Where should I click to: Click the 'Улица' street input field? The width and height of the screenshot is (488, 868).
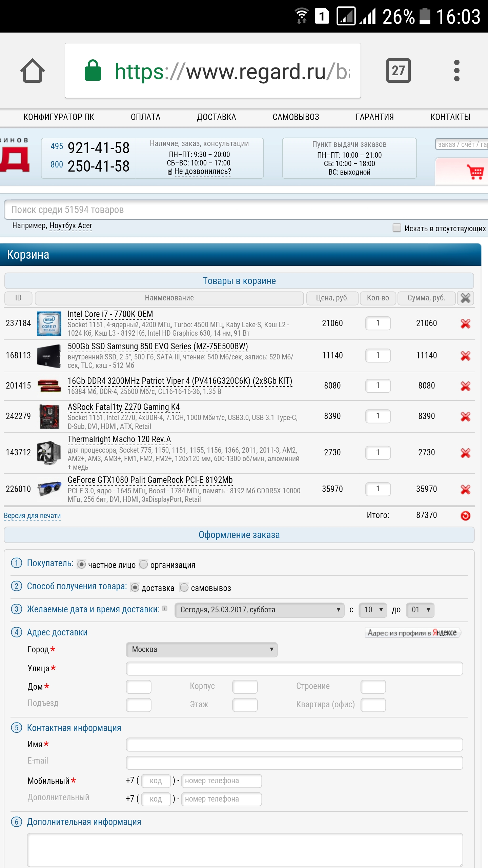coord(294,669)
